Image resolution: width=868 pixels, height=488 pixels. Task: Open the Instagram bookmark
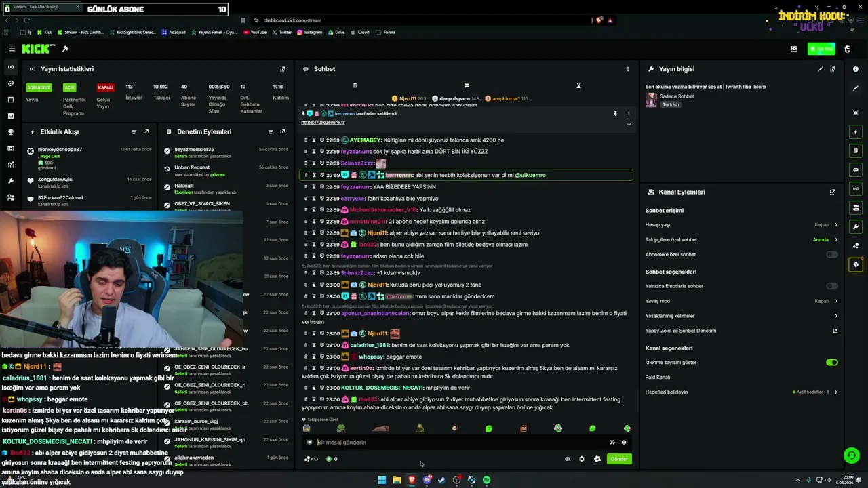[310, 32]
